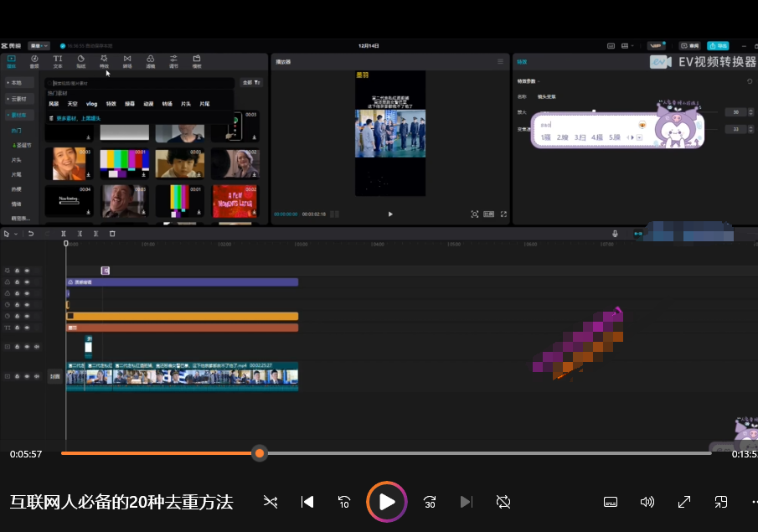This screenshot has height=532, width=758.
Task: Expand the IME candidate list dropdown arrow
Action: pos(640,137)
